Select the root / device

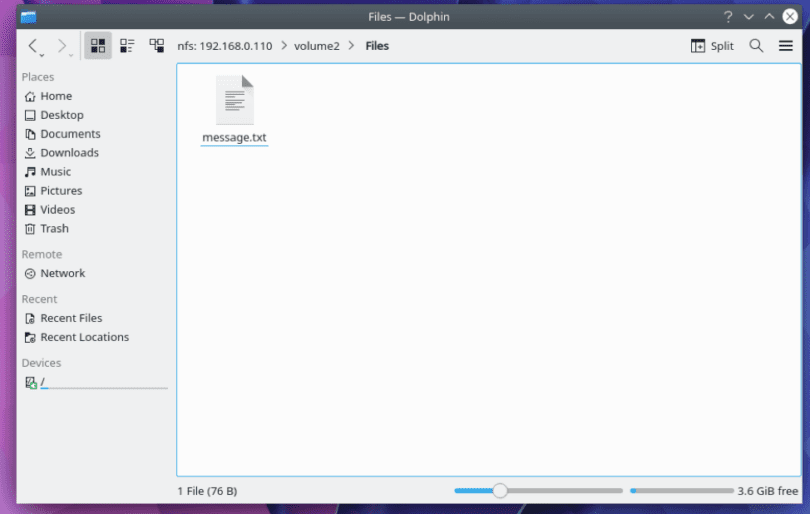point(95,382)
